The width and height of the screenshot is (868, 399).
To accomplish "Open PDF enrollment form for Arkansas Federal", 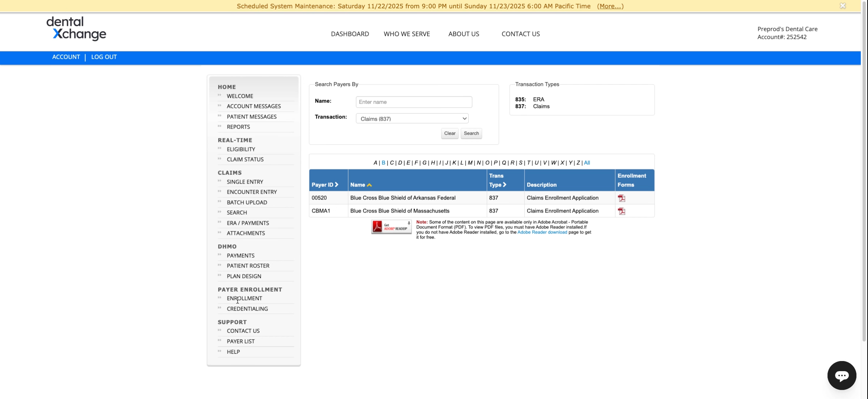I will tap(621, 198).
